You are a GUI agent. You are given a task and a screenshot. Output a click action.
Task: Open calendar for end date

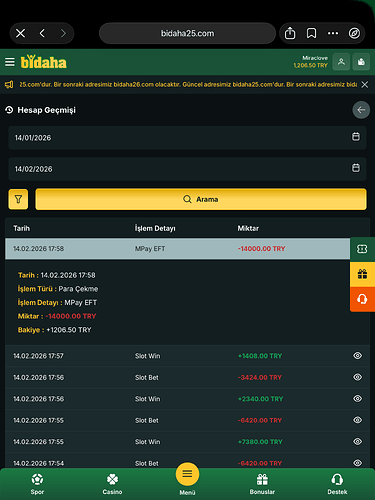coord(356,168)
